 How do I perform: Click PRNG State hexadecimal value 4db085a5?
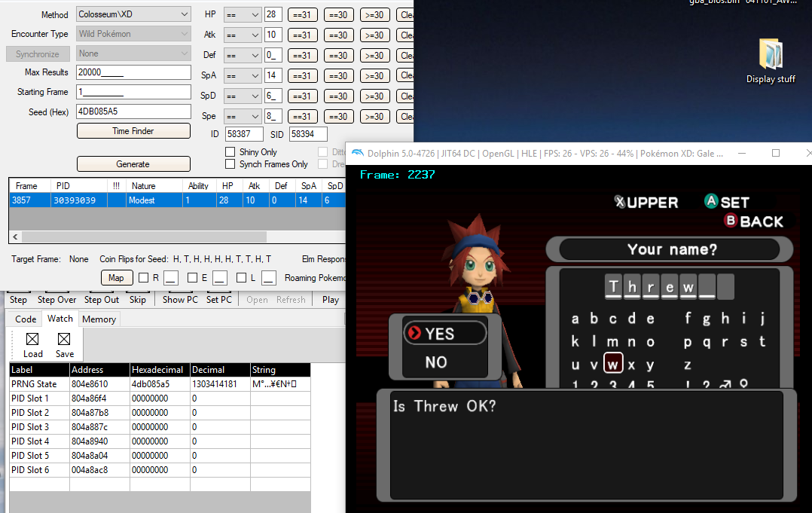160,384
